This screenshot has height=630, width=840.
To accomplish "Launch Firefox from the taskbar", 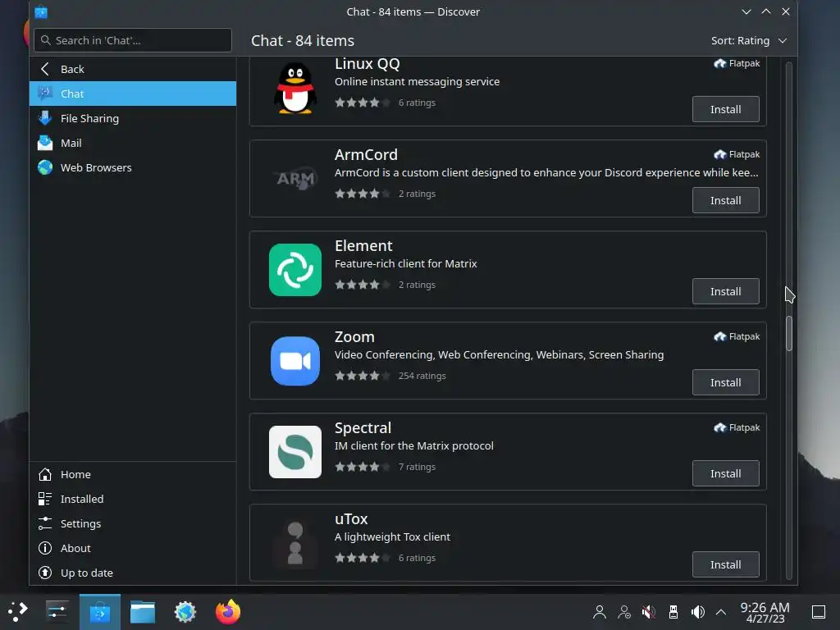I will click(x=228, y=612).
